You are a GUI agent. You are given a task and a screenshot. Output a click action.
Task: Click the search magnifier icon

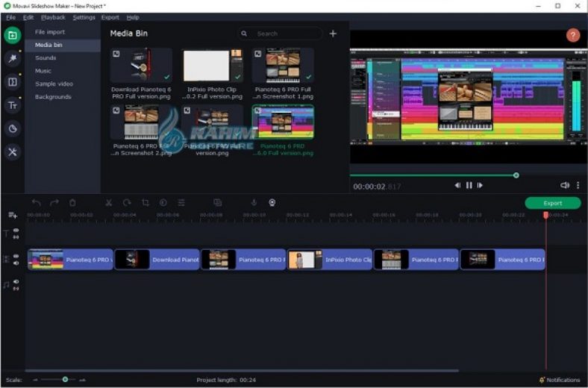point(244,34)
